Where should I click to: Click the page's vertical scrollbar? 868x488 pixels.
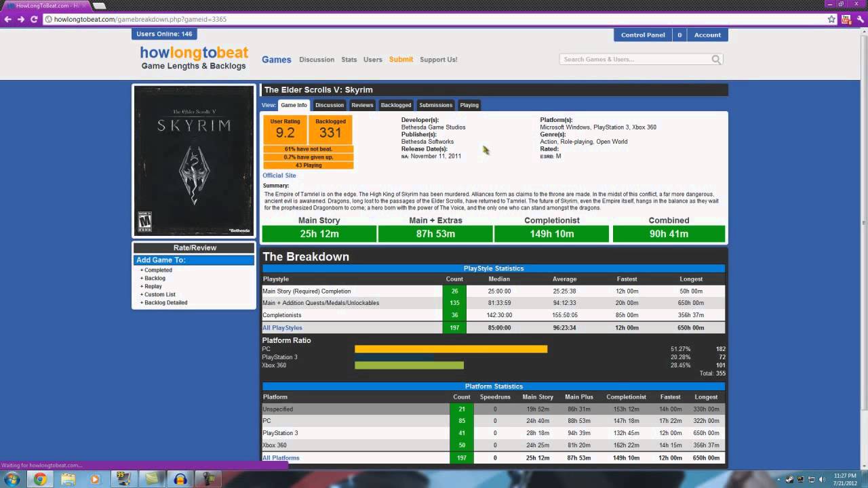click(x=864, y=224)
